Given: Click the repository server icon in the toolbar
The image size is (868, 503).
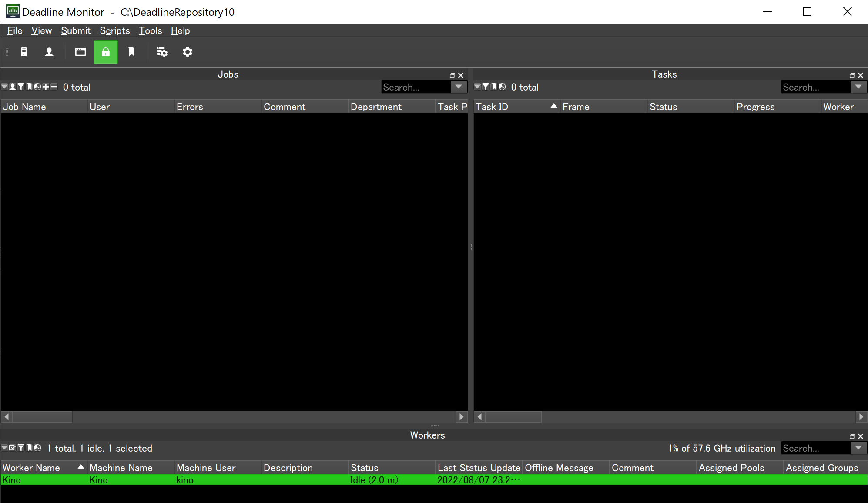Looking at the screenshot, I should [x=24, y=52].
